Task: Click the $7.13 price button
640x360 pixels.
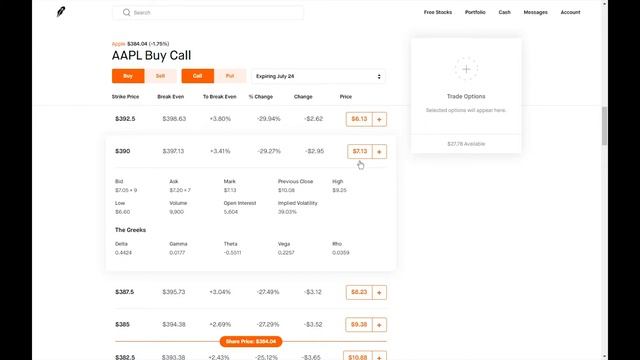Action: tap(360, 151)
